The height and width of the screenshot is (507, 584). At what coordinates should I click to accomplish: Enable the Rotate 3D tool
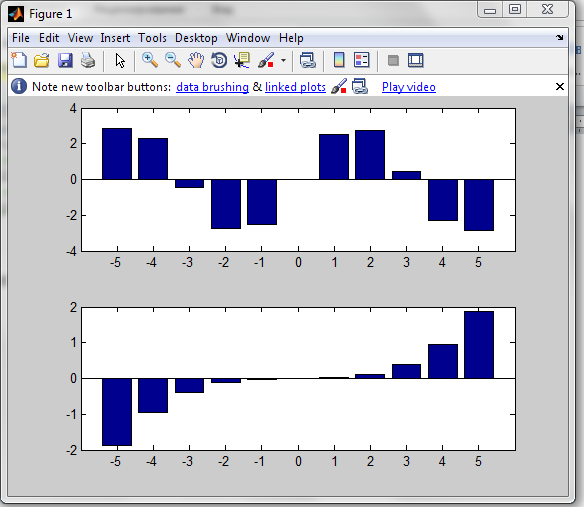[219, 60]
